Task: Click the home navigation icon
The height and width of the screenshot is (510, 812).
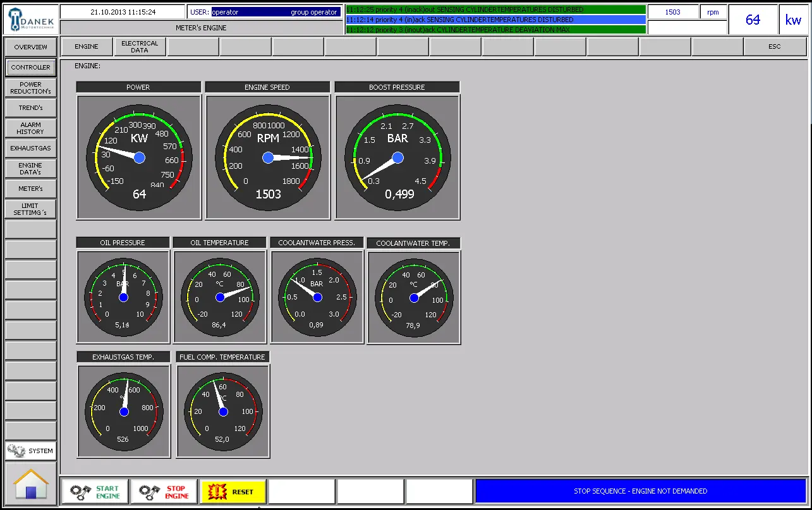Action: pyautogui.click(x=30, y=483)
